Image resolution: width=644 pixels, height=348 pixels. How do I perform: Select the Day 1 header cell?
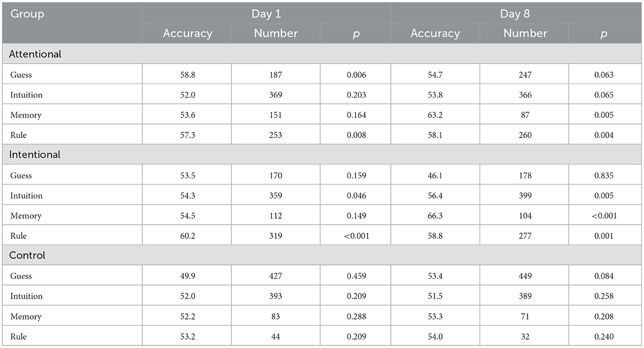[x=266, y=14]
